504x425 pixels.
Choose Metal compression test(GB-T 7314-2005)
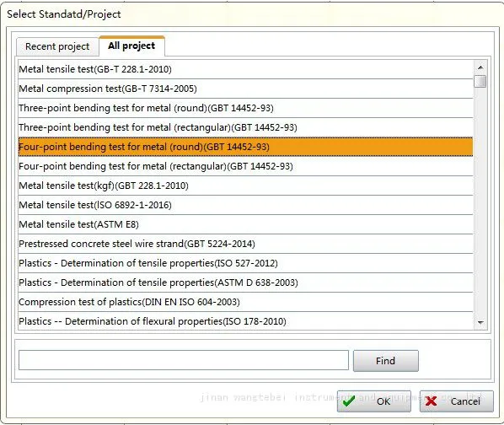click(245, 89)
